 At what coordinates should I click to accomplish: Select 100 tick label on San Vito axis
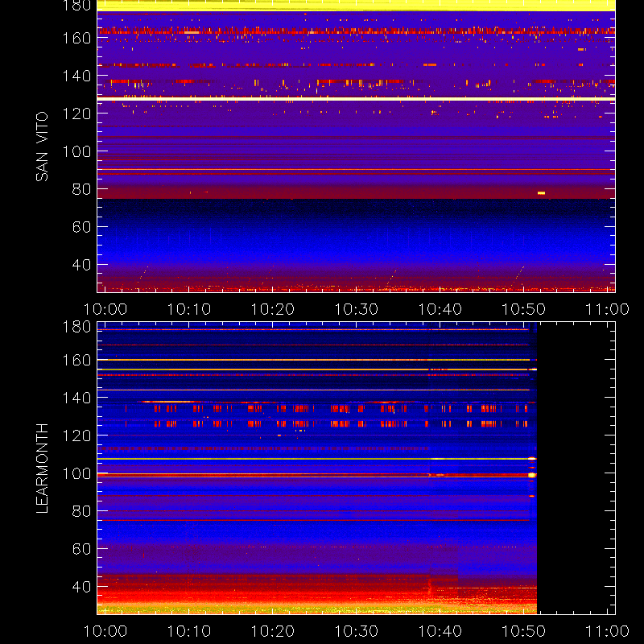[76, 151]
